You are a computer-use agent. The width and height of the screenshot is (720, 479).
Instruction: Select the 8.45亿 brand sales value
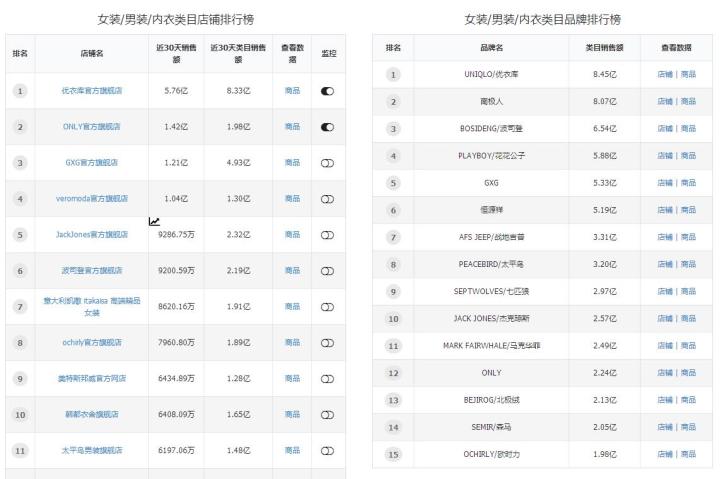pos(605,74)
